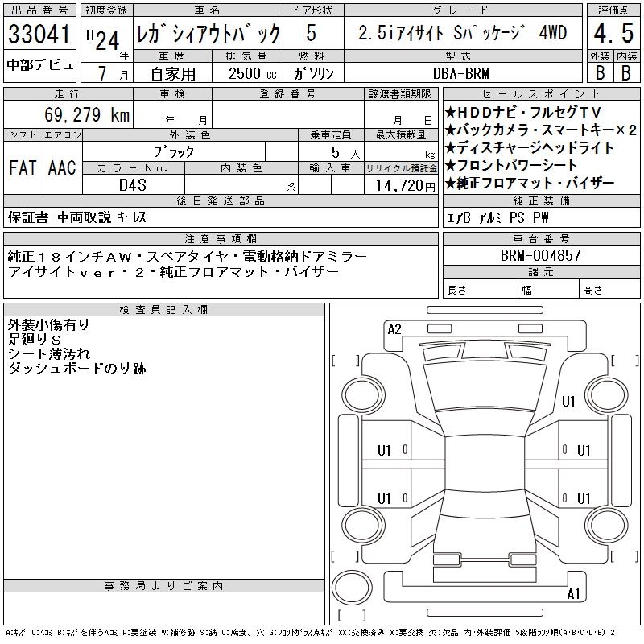Click the car name レガシィアウトバック

coord(208,33)
